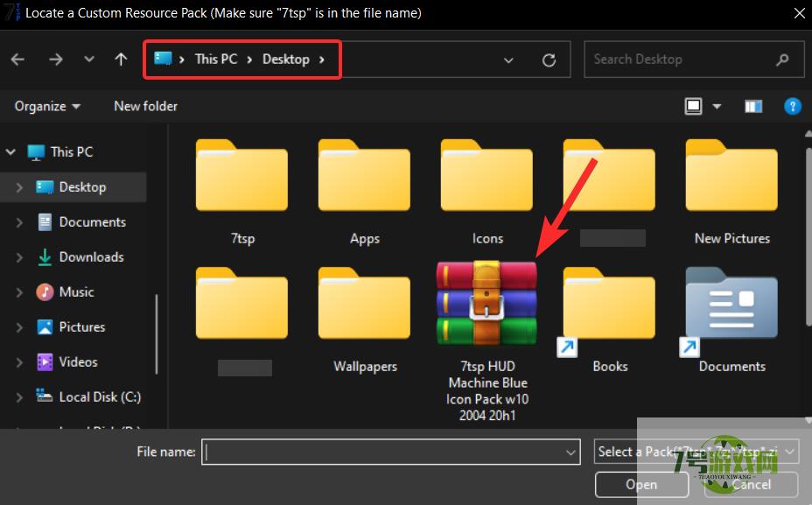
Task: Expand the Desktop tree node
Action: pos(19,187)
